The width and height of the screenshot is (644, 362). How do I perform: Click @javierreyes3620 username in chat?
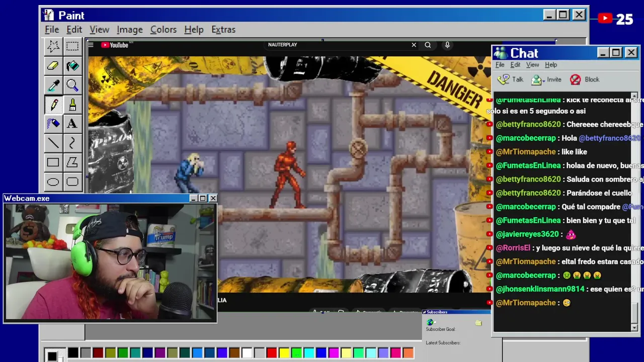527,234
